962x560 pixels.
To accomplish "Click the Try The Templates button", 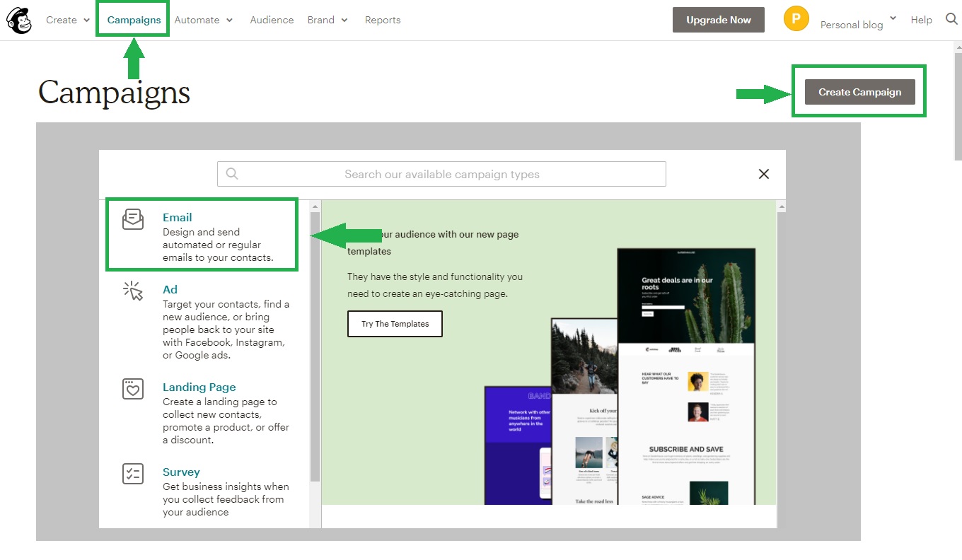I will click(x=395, y=324).
